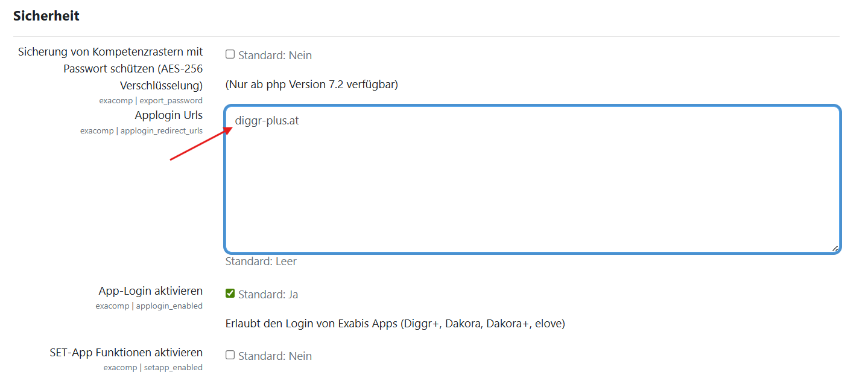The image size is (868, 372).
Task: Click the Standard: Leer text below the textarea
Action: 261,261
